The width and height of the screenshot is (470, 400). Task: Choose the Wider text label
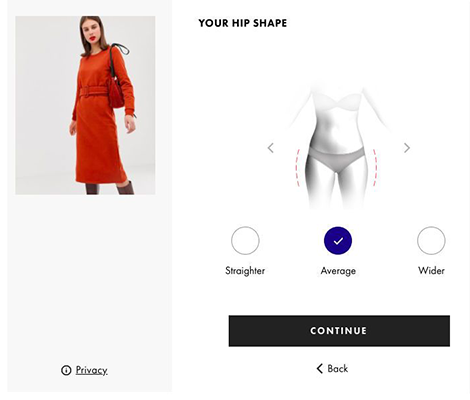(431, 270)
